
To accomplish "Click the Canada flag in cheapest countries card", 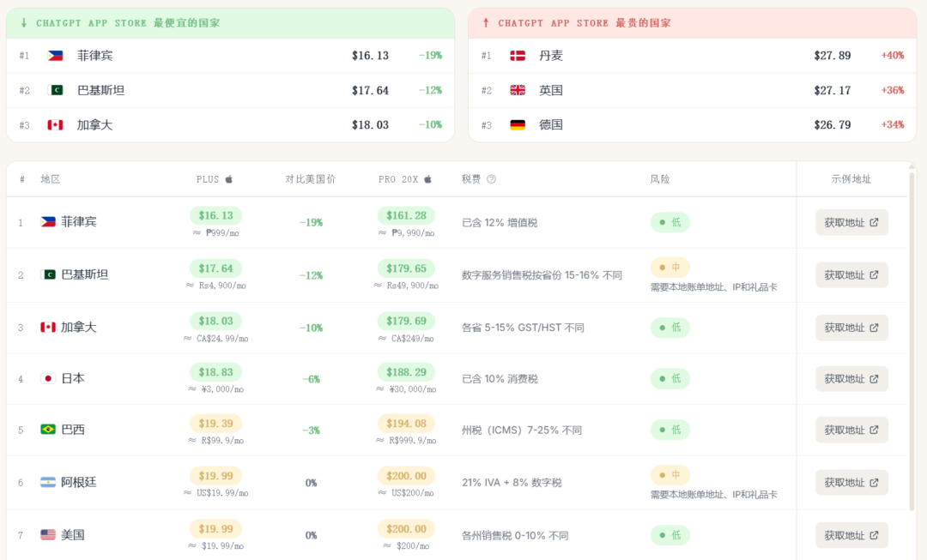I will point(55,124).
